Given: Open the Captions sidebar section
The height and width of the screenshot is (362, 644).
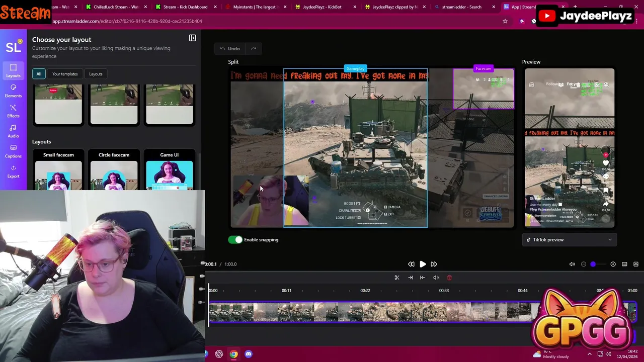Looking at the screenshot, I should click(13, 151).
